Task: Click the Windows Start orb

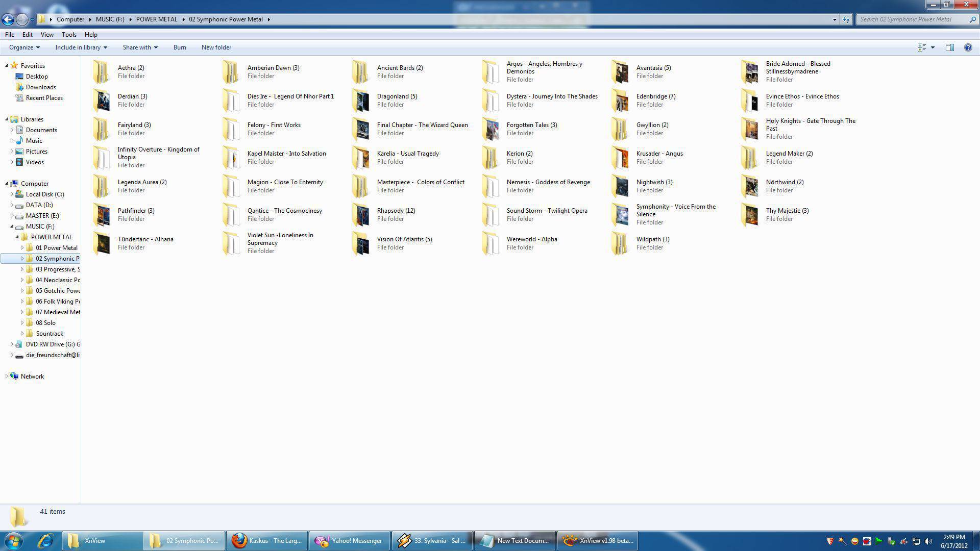Action: pyautogui.click(x=14, y=541)
